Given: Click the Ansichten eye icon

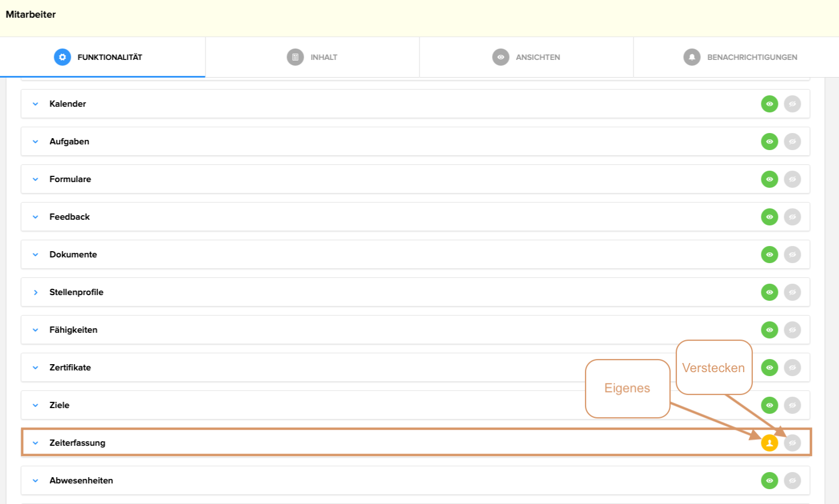Looking at the screenshot, I should pos(501,57).
